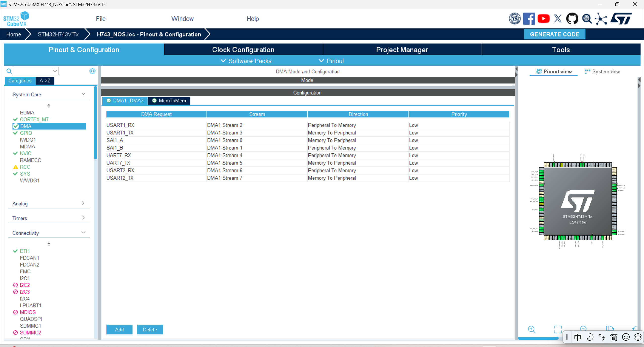Open the ST 10 years anniversary badge icon

tap(515, 19)
